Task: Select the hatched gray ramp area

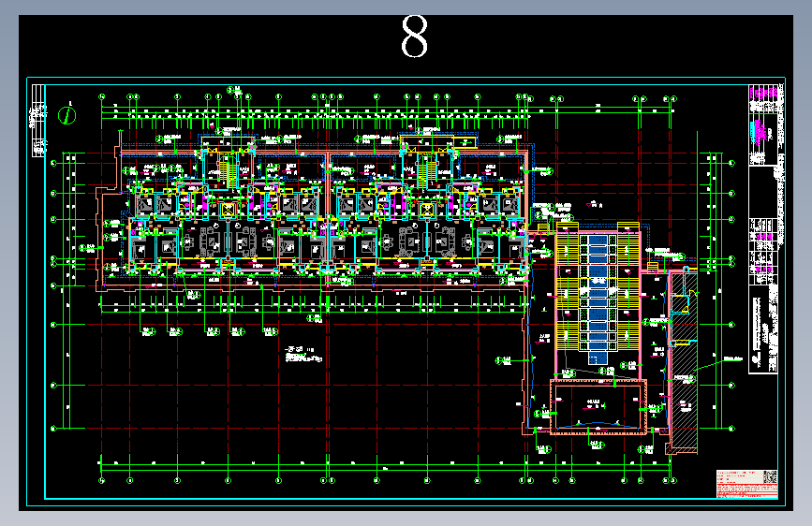Action: click(x=684, y=362)
